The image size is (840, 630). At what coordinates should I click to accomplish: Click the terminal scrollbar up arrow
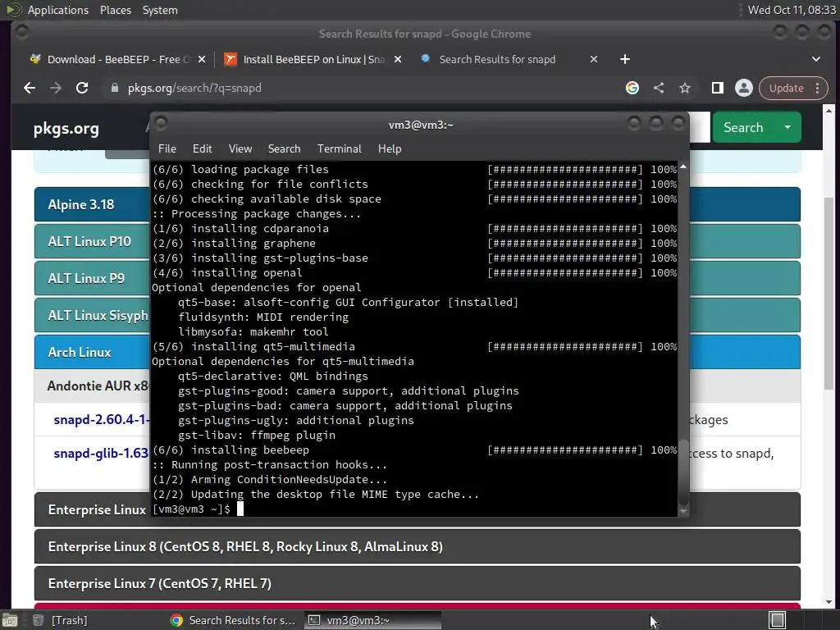[x=683, y=167]
